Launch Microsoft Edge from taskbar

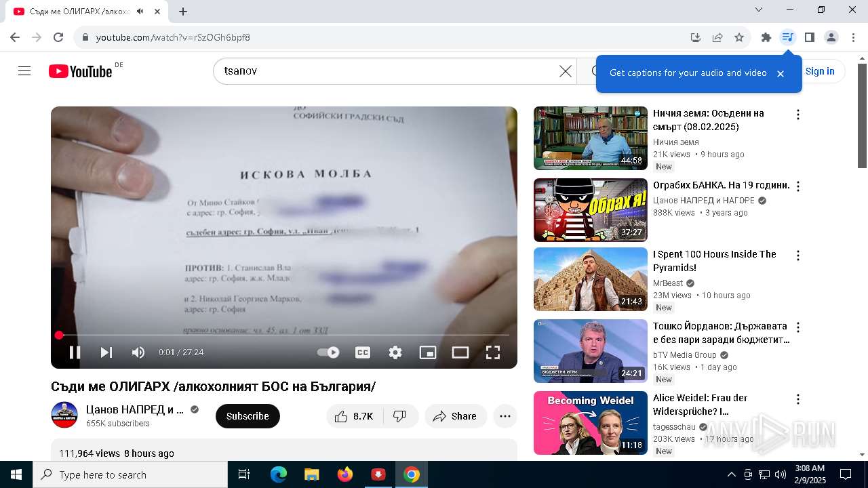point(279,474)
